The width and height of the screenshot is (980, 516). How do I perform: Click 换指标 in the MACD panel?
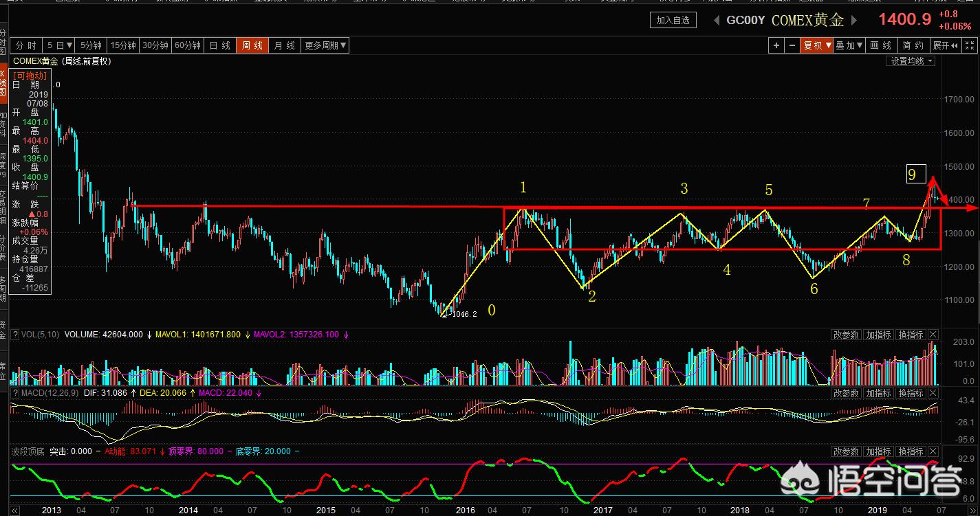tap(911, 393)
